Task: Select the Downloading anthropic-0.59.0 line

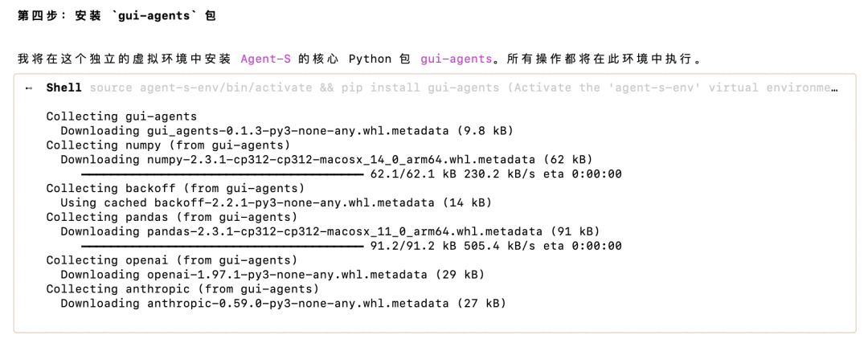Action: (284, 303)
